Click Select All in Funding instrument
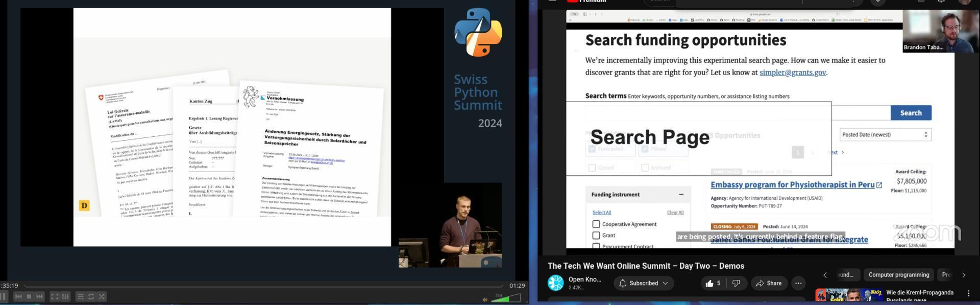This screenshot has height=305, width=980. coord(601,213)
